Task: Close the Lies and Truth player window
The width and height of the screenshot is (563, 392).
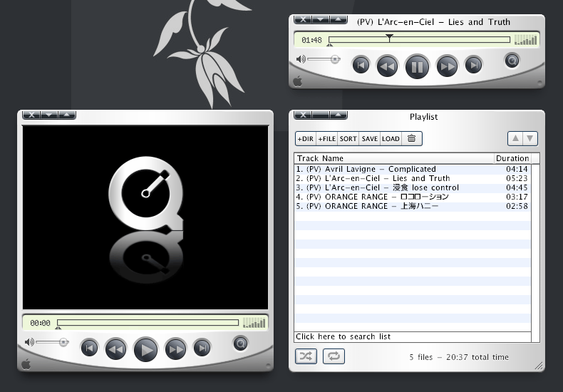Action: pyautogui.click(x=303, y=19)
